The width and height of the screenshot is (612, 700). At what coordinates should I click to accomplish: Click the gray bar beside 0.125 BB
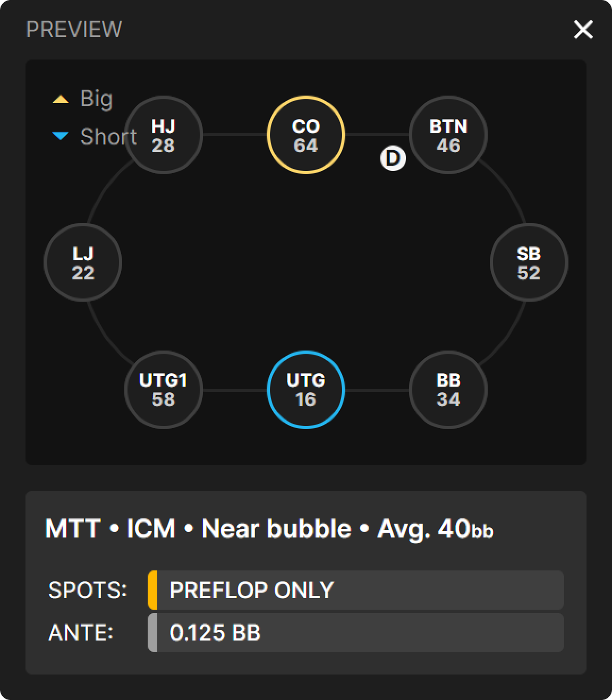(152, 633)
